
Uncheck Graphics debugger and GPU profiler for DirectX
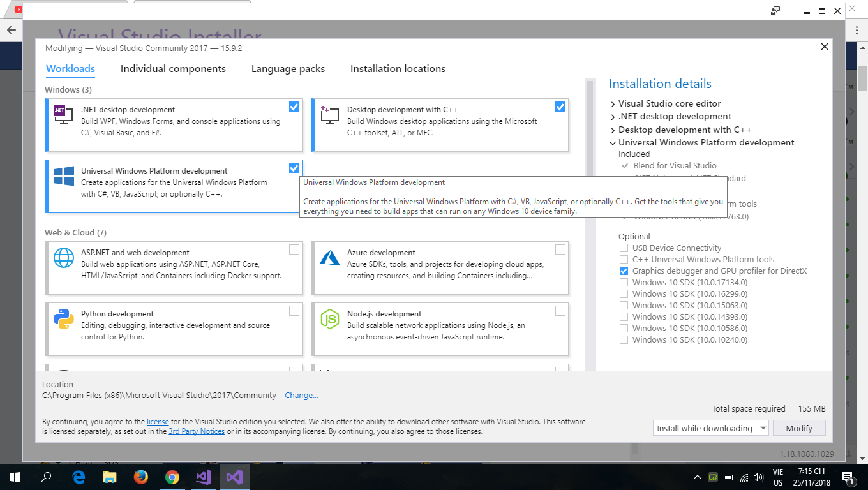point(624,271)
